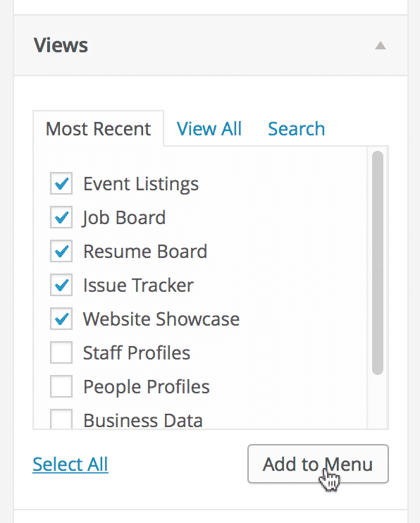This screenshot has height=523, width=420.
Task: Check the People Profiles checkbox
Action: (61, 386)
